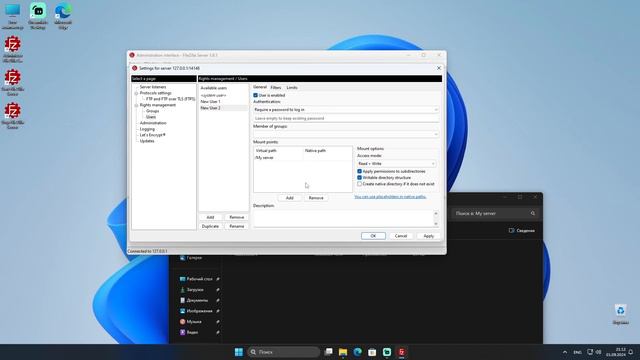Select the /My server mount point row

click(302, 158)
